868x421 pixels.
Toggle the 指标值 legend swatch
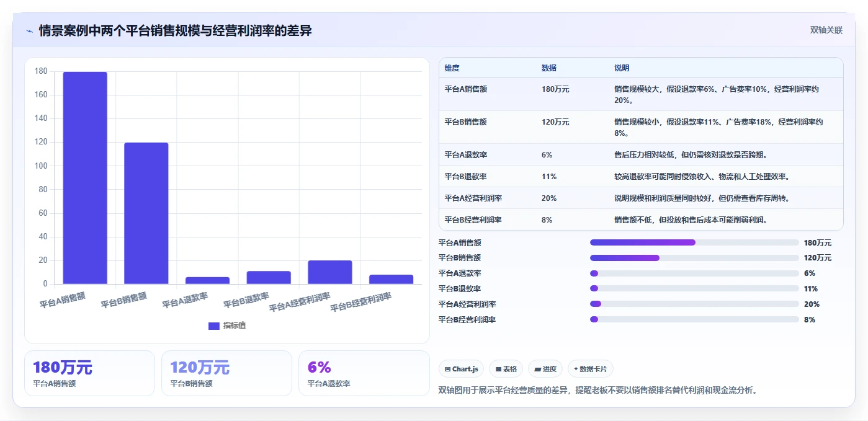[x=214, y=326]
